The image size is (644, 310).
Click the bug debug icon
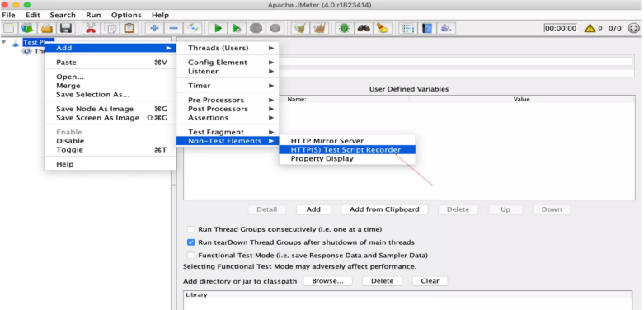344,28
